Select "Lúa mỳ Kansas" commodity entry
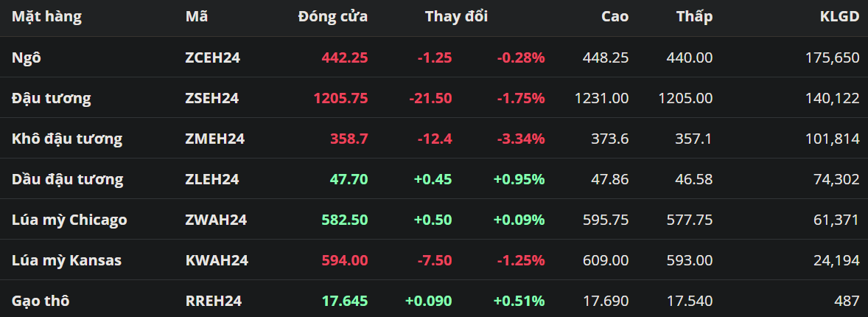 (67, 260)
